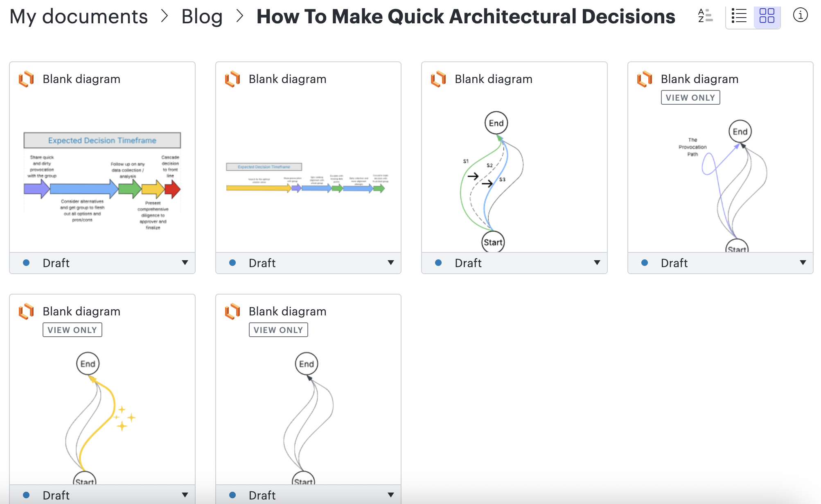Expand Draft status dropdown on first diagram

pyautogui.click(x=185, y=263)
